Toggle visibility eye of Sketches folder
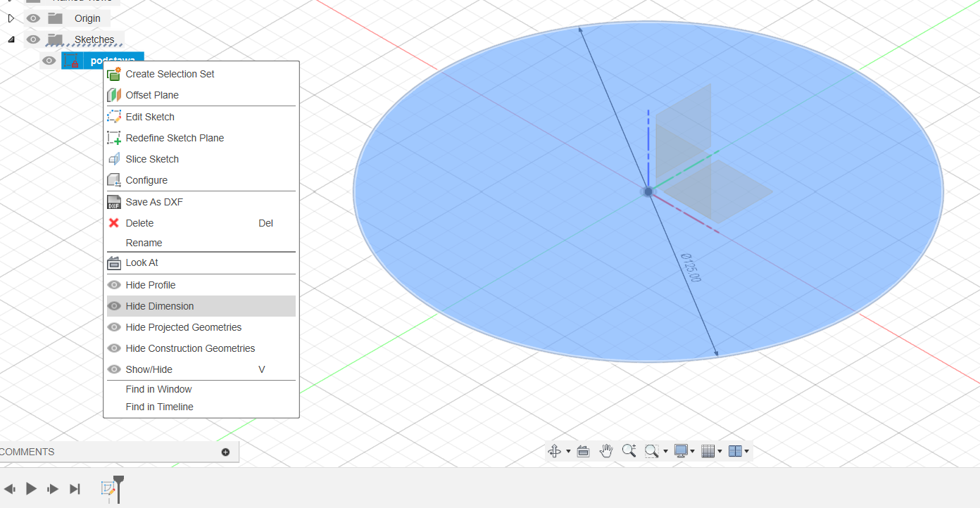 [33, 39]
